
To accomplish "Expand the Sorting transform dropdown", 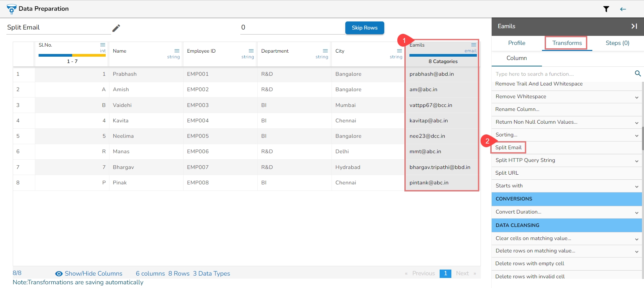I will [636, 135].
